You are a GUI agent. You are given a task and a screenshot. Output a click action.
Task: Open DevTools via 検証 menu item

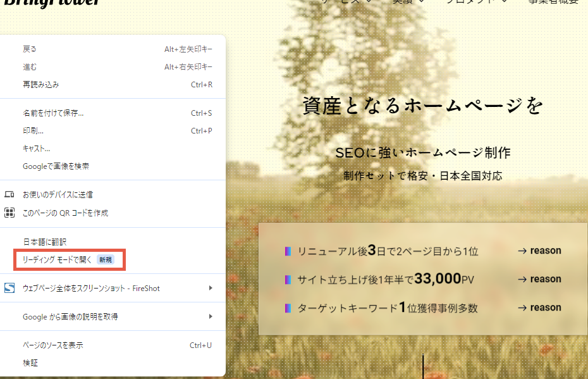tap(30, 363)
